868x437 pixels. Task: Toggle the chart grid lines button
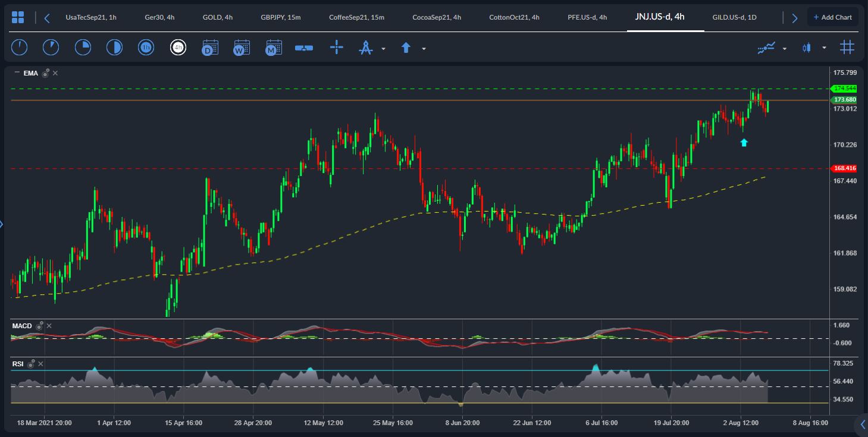click(847, 48)
